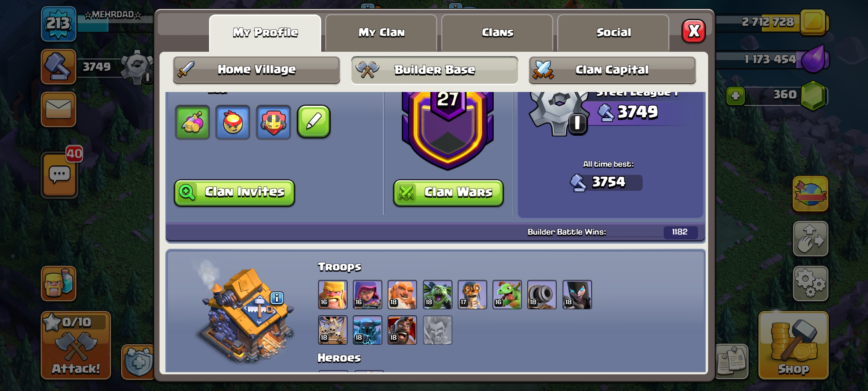
Task: Select the Night Witch troop icon
Action: (x=577, y=295)
